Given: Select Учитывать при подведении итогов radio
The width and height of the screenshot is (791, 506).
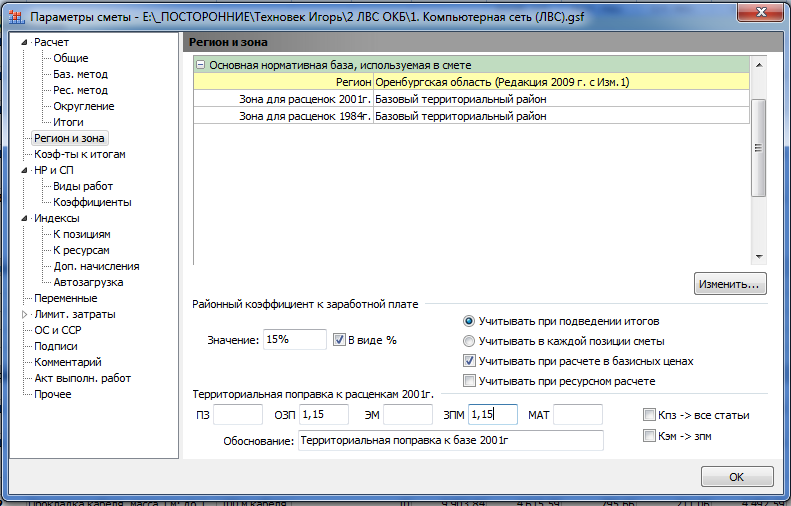Looking at the screenshot, I should [469, 321].
